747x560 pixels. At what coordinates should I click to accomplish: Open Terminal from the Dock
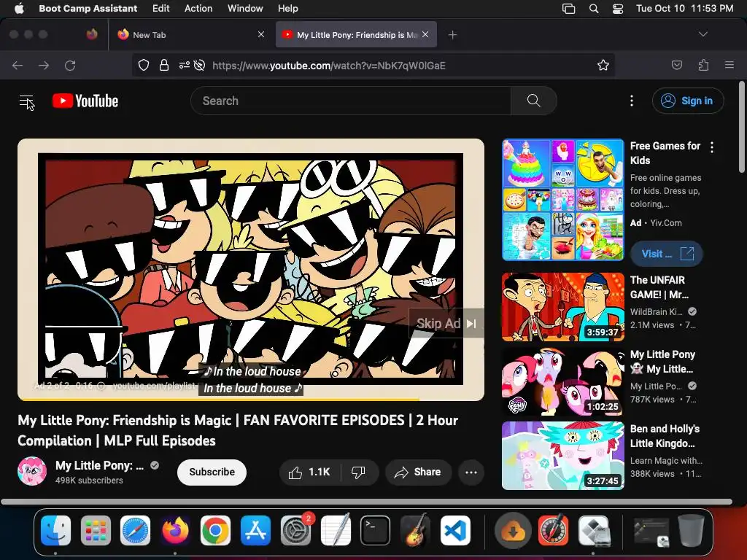coord(376,531)
